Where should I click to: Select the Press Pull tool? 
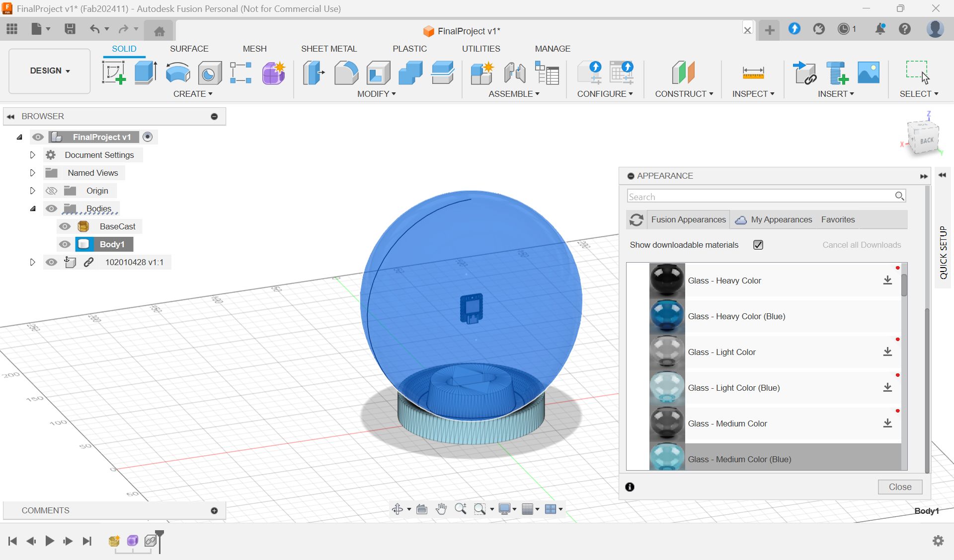pyautogui.click(x=314, y=72)
